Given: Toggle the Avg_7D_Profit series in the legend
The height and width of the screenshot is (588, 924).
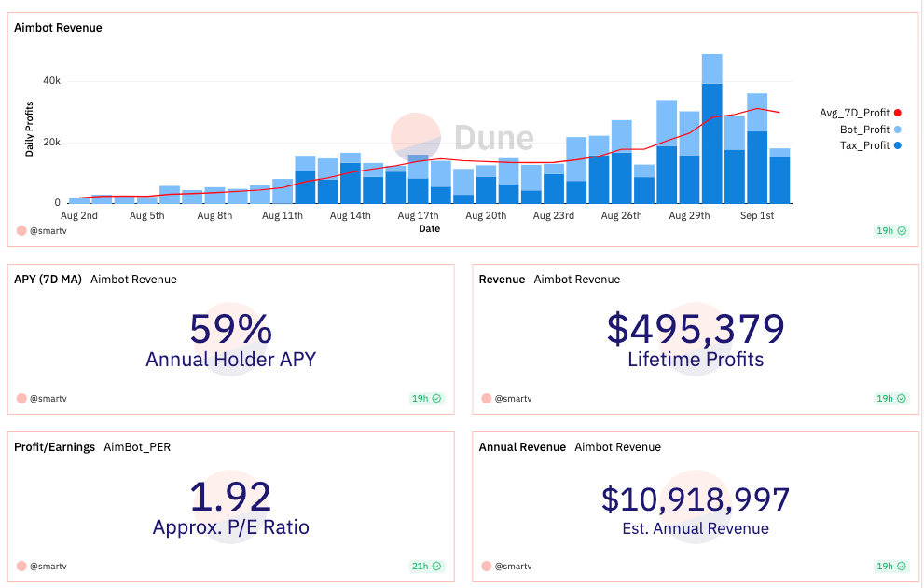Looking at the screenshot, I should (x=854, y=113).
